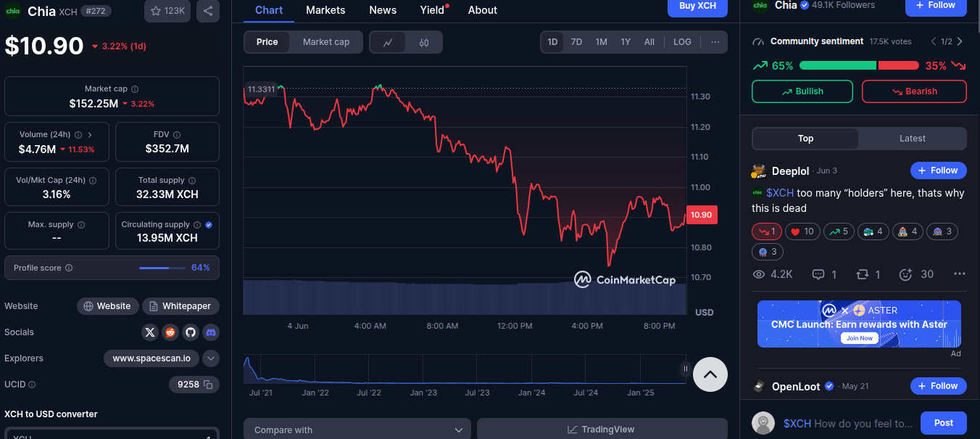The image size is (980, 439).
Task: Click the Profile score progress bar
Action: (x=164, y=268)
